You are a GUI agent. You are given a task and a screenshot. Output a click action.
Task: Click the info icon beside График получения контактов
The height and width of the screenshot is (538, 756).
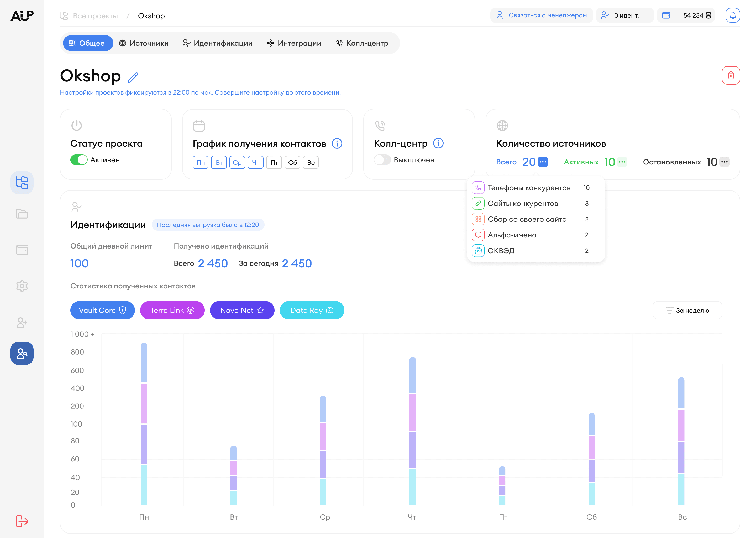point(337,143)
